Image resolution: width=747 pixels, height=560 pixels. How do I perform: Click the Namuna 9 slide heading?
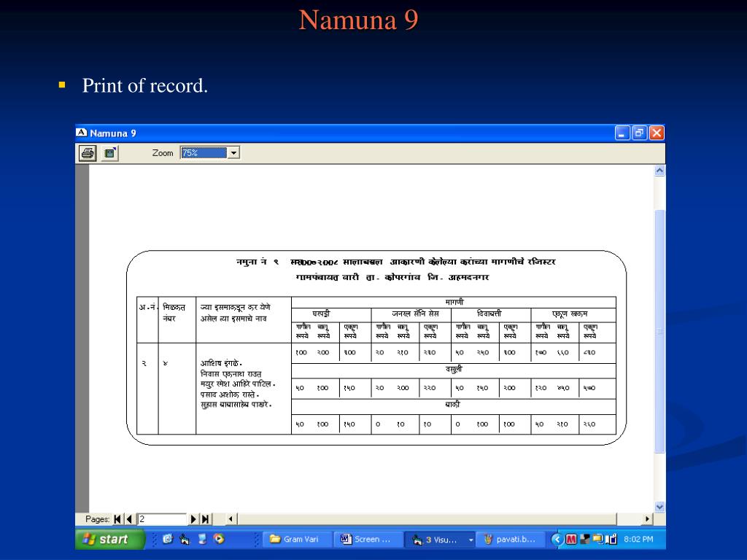(x=358, y=20)
